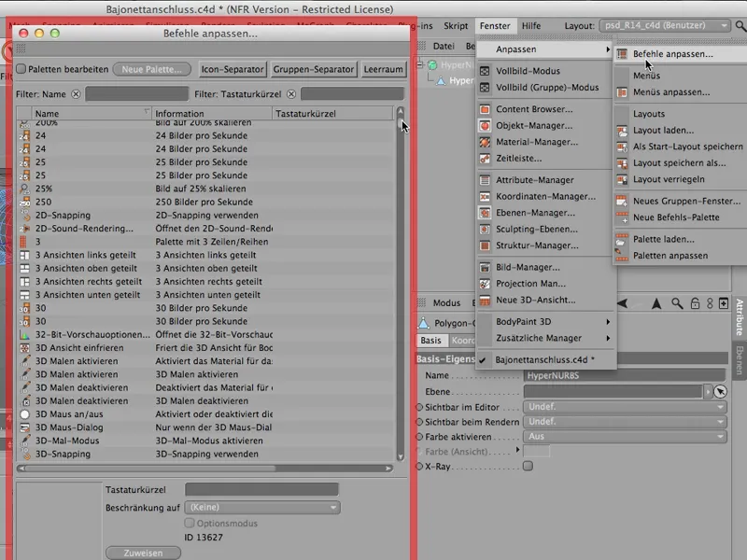Open the Beschränkung auf dropdown showing (Keine)

tap(261, 508)
